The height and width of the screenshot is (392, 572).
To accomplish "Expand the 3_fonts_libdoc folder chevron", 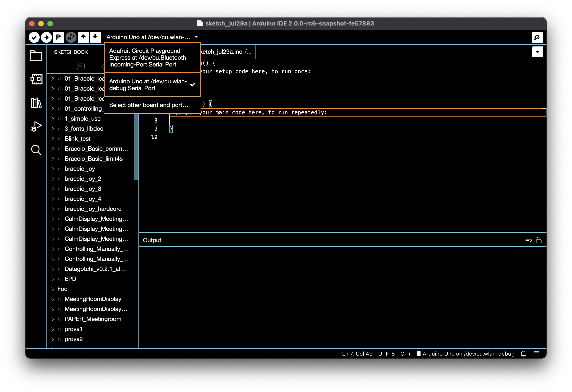I will pos(52,129).
